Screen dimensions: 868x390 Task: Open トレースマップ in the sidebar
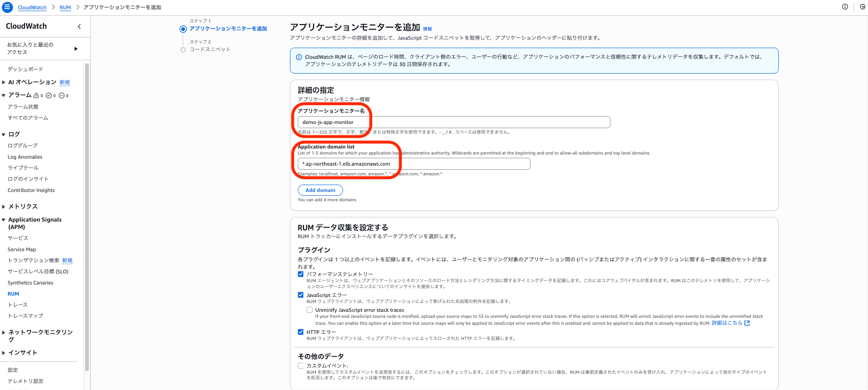(25, 316)
